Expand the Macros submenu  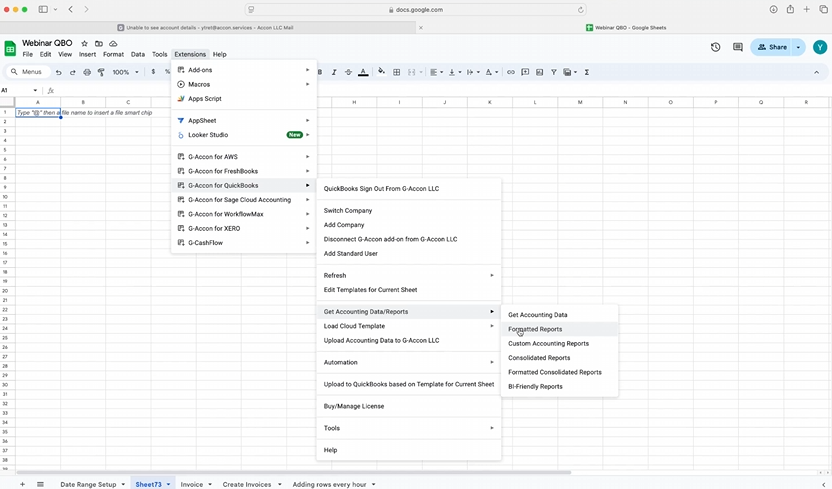coord(244,84)
